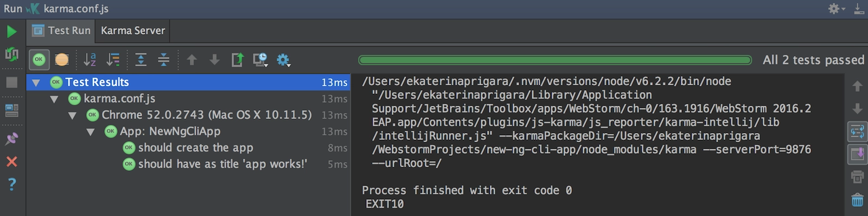This screenshot has height=216, width=868.
Task: Clear console with the trash icon
Action: point(857,200)
